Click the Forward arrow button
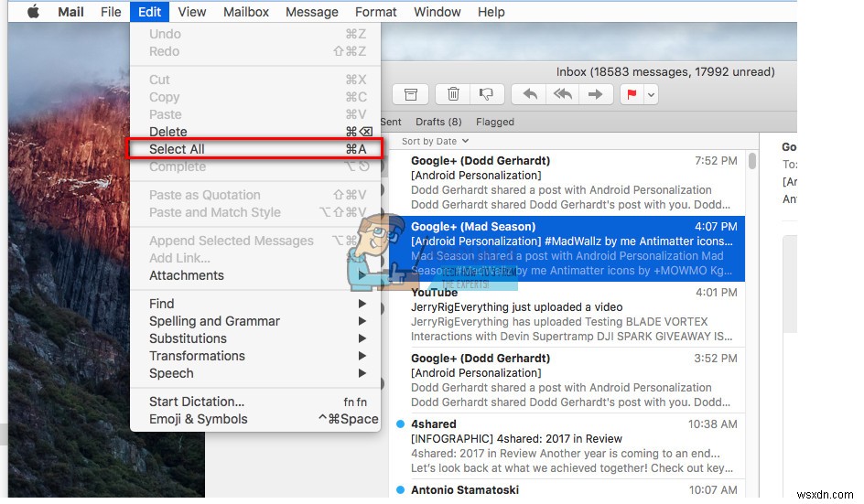 pos(596,94)
